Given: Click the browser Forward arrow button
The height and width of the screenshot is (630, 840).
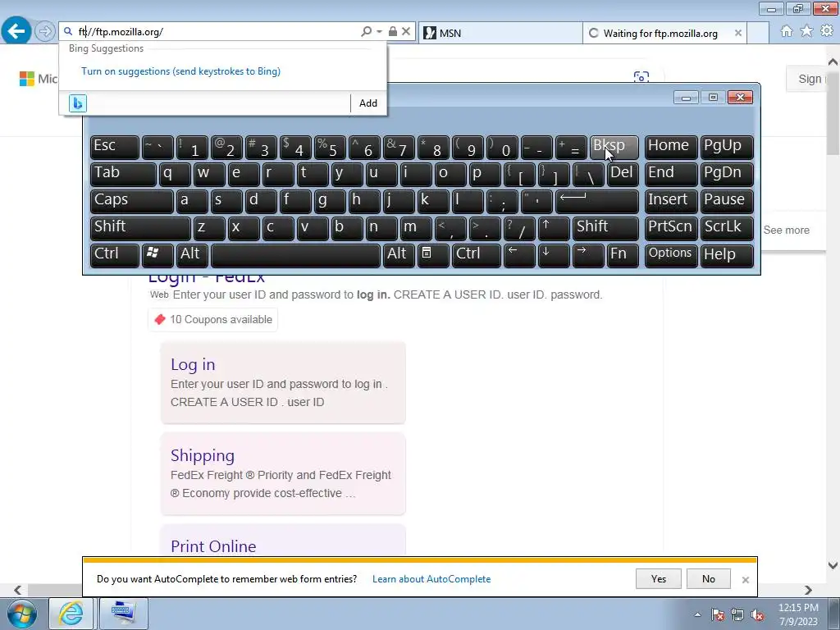Looking at the screenshot, I should point(45,32).
